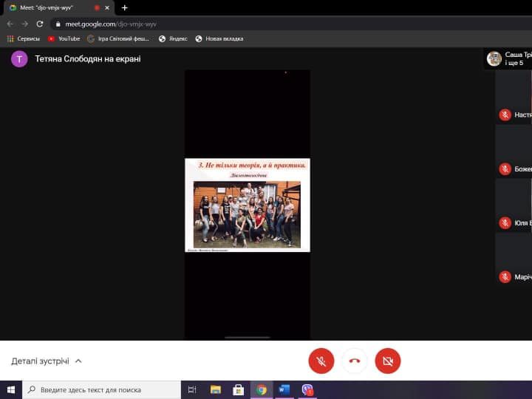Close the Meet browser tab
The image size is (532, 399).
[x=107, y=8]
